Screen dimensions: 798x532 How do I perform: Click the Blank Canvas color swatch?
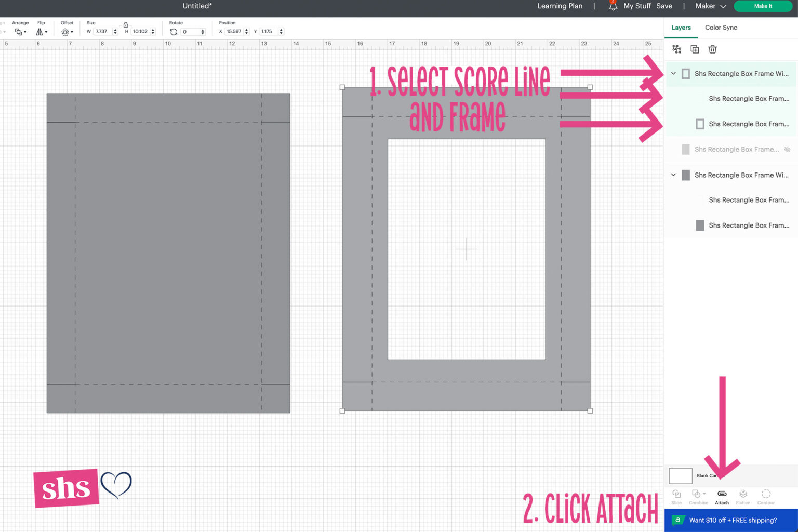click(x=680, y=475)
